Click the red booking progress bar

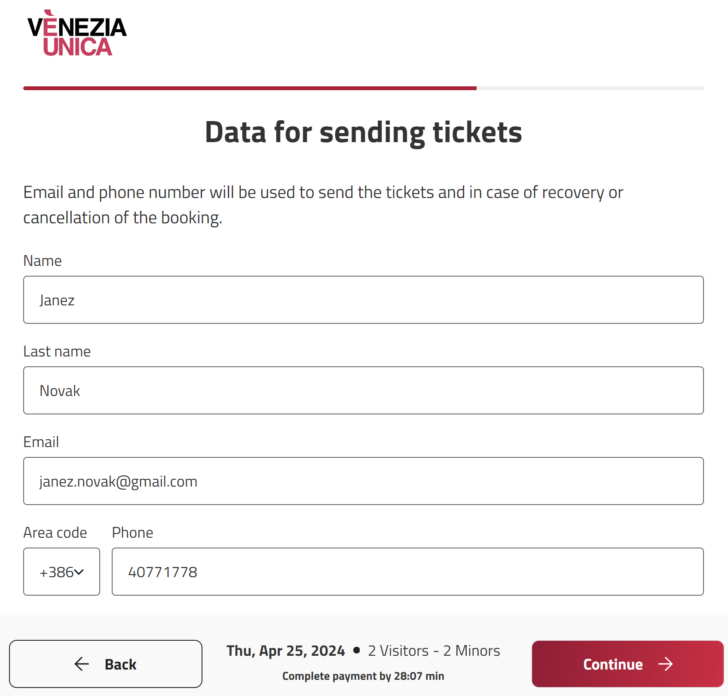[250, 88]
